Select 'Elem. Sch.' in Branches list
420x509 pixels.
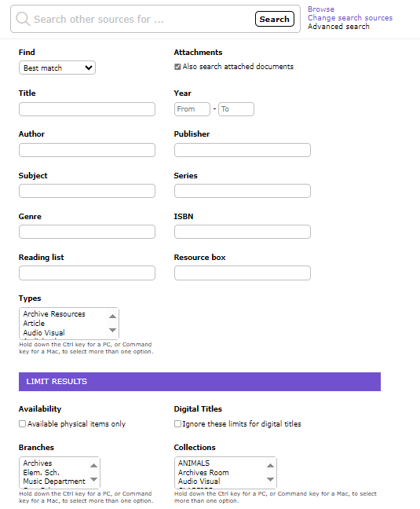click(x=41, y=473)
